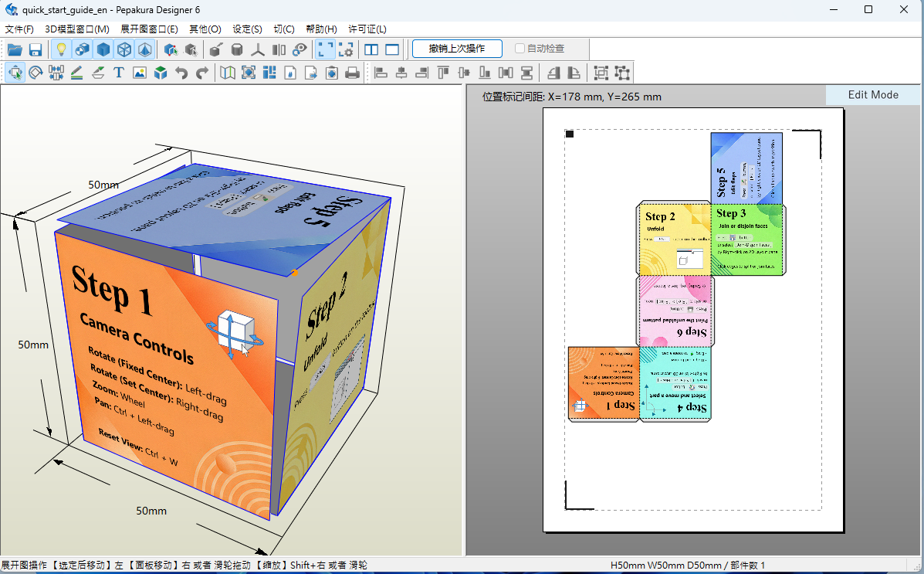Image resolution: width=924 pixels, height=574 pixels.
Task: Click the ungroup parts icon
Action: pyautogui.click(x=622, y=73)
